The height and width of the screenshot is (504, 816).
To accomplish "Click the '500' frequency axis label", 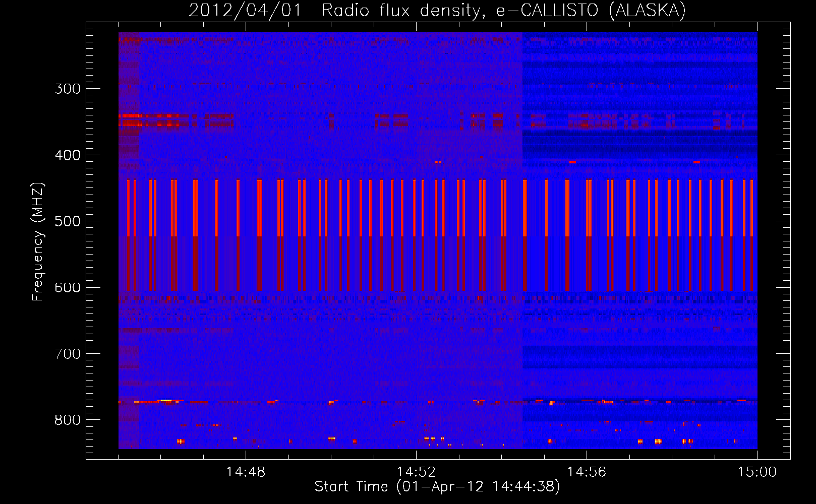I will click(x=68, y=221).
